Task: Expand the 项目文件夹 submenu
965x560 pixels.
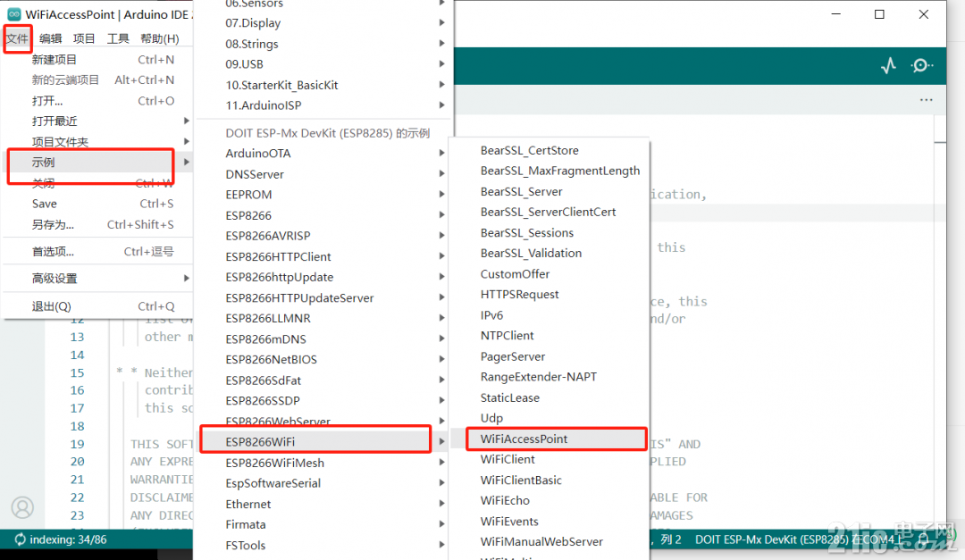Action: [x=98, y=142]
